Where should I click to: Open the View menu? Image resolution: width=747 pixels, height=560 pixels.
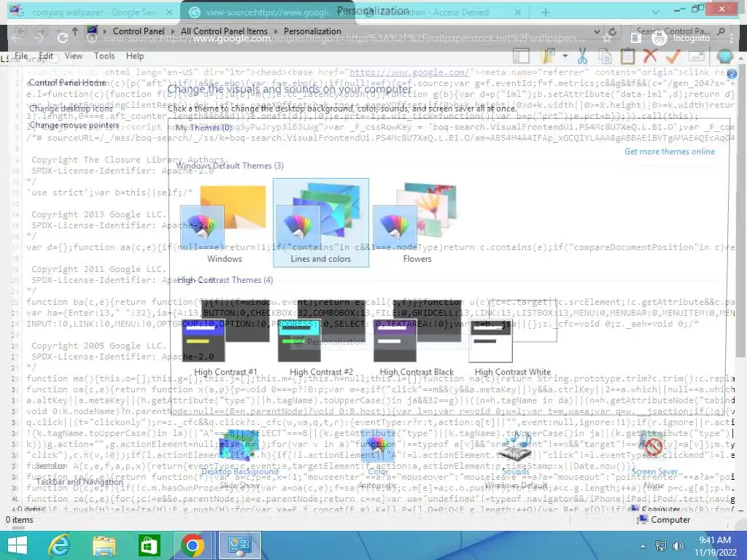coord(74,55)
